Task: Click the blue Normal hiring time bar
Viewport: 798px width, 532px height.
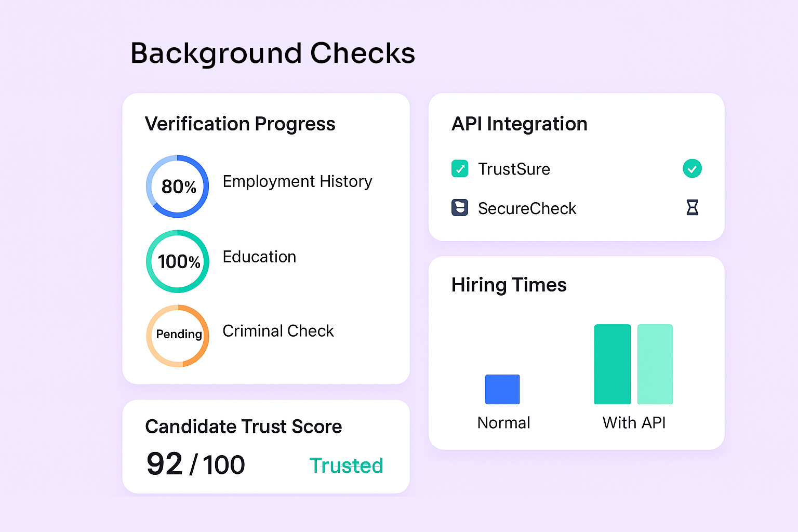Action: tap(502, 389)
